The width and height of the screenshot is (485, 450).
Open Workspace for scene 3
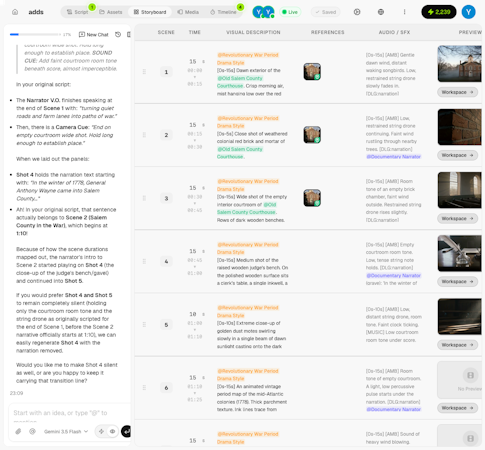(x=457, y=218)
